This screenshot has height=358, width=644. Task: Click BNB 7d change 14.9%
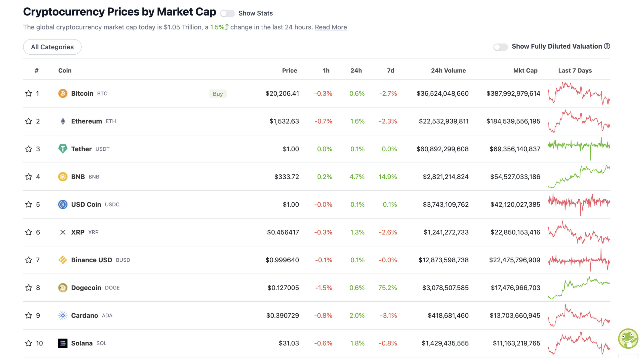click(388, 176)
